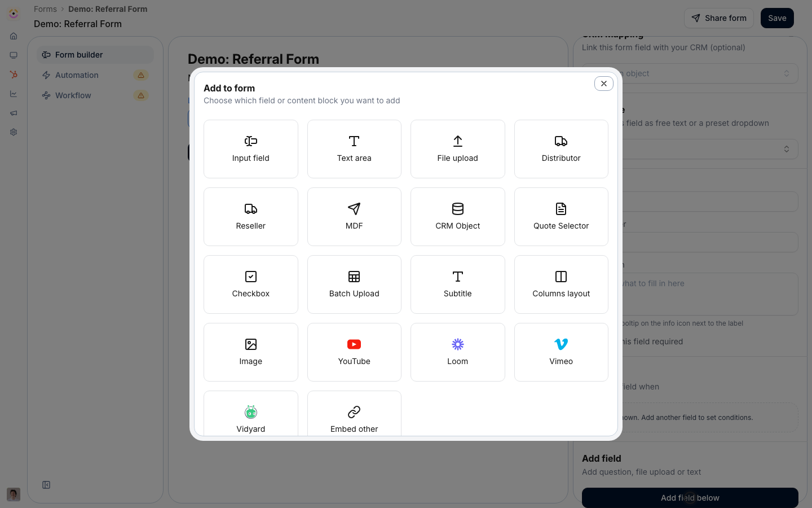Save the form

pyautogui.click(x=777, y=18)
